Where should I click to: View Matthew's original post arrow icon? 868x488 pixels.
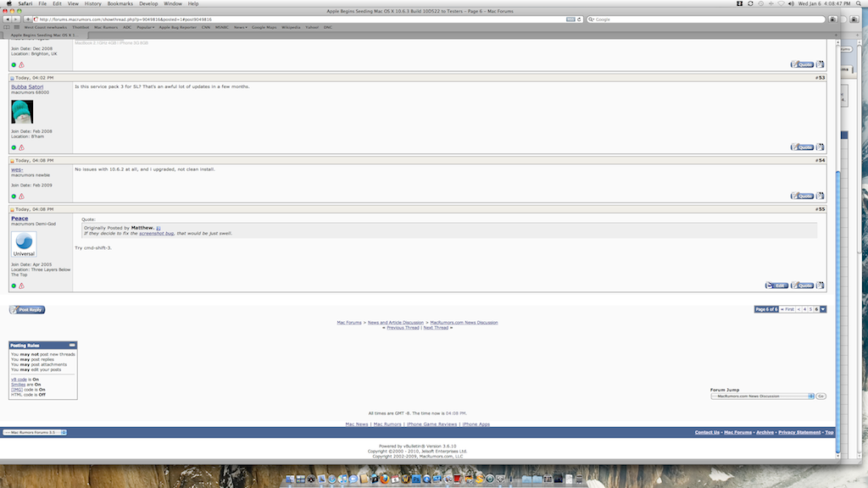coord(159,228)
